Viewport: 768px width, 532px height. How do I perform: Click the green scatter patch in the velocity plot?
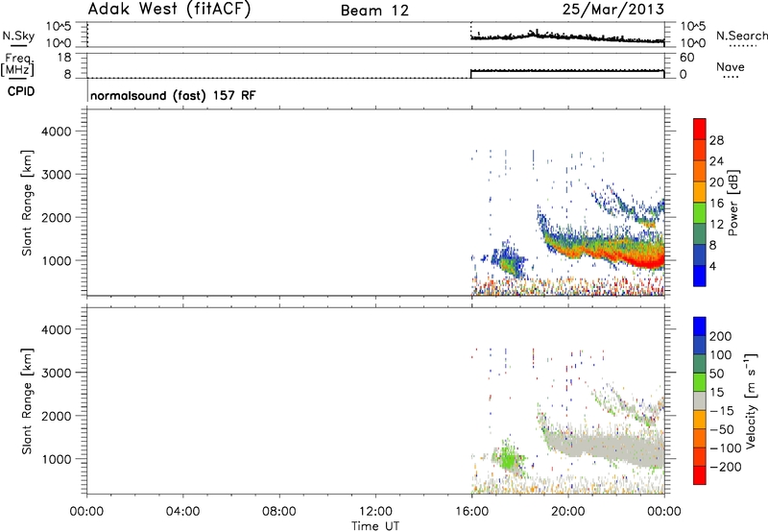508,460
